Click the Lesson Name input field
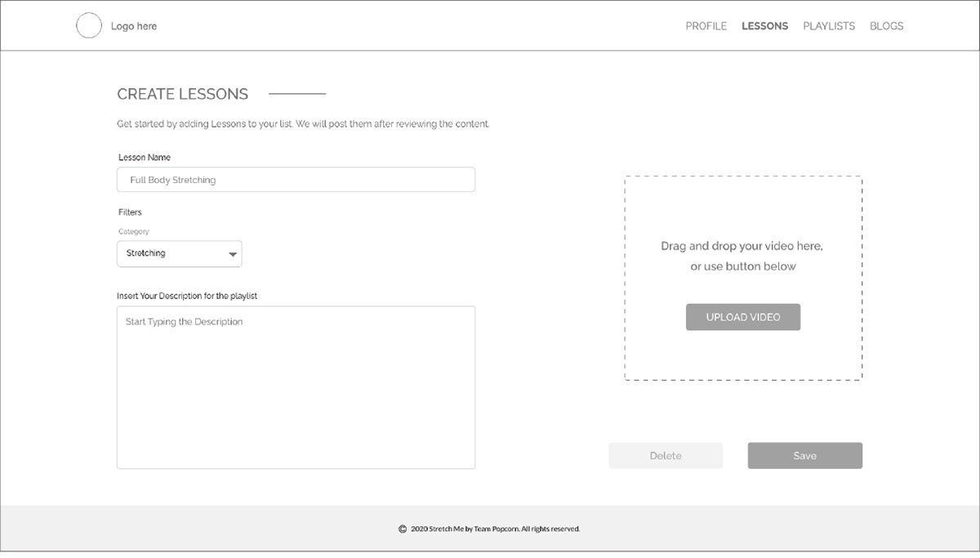Viewport: 980px width, 558px height. click(x=296, y=180)
